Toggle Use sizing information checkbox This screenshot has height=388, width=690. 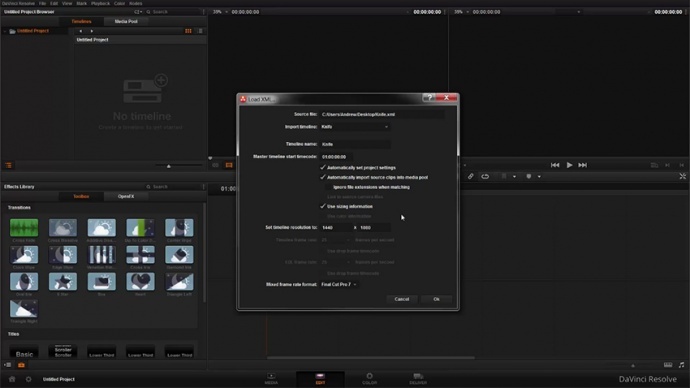click(323, 206)
